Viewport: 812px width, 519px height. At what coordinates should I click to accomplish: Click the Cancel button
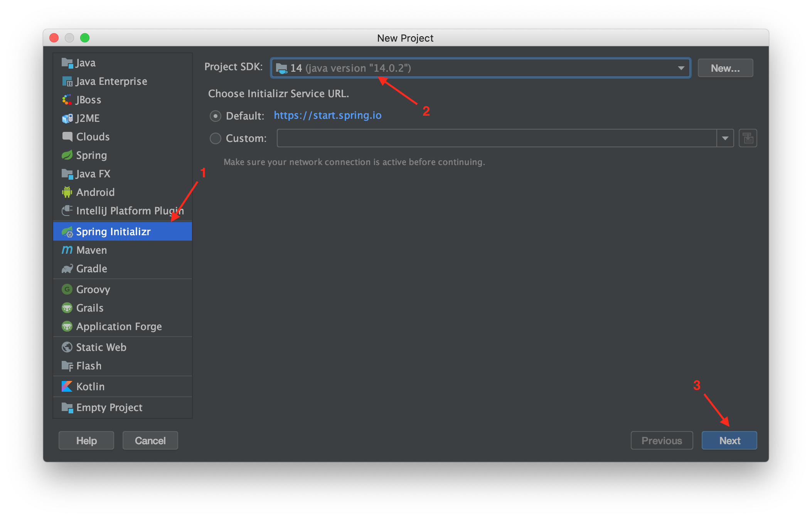point(150,440)
